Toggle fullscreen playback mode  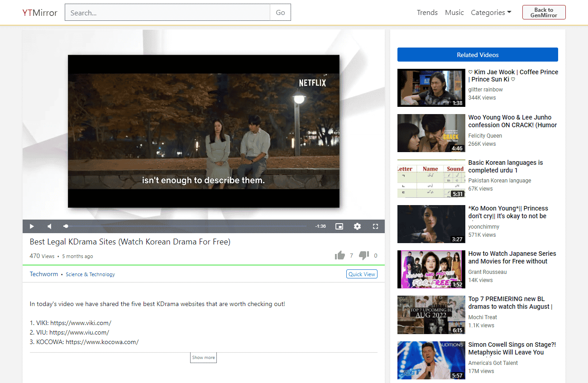tap(375, 226)
